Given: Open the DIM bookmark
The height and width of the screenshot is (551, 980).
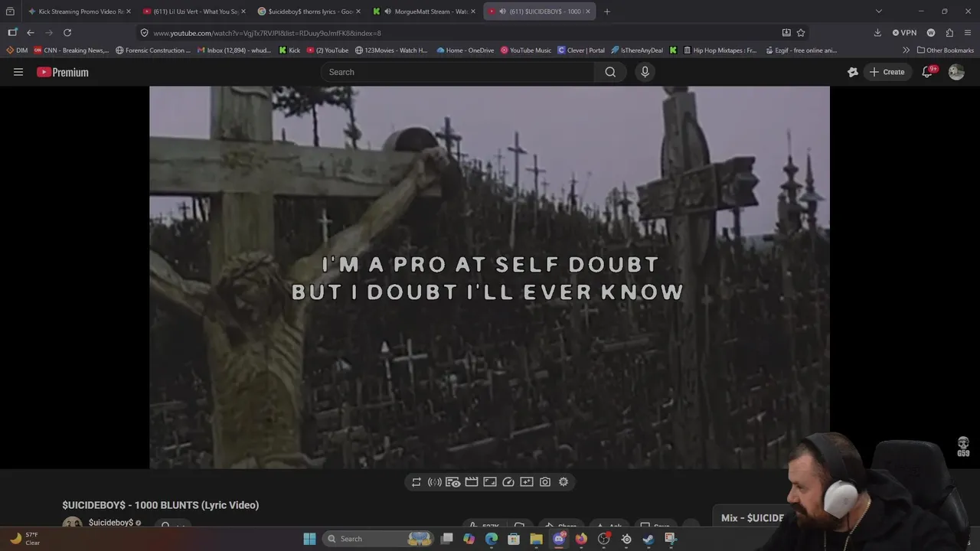Looking at the screenshot, I should (17, 51).
